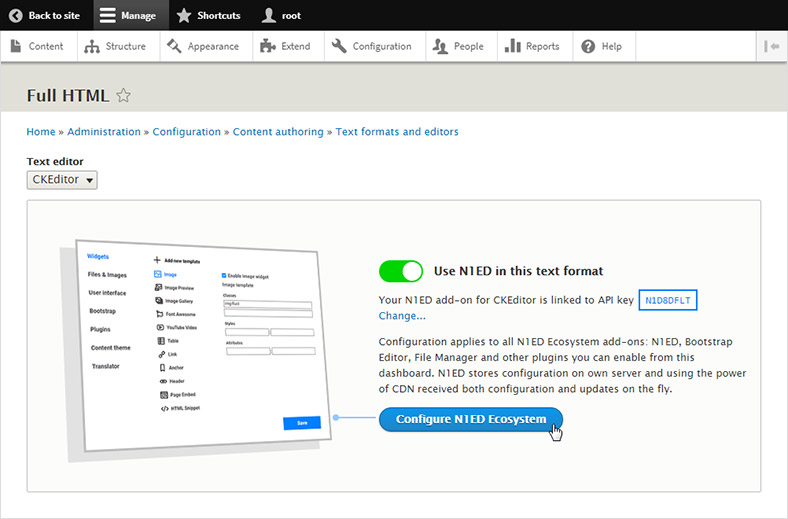This screenshot has height=519, width=788.
Task: Click the Help question mark icon
Action: point(588,47)
